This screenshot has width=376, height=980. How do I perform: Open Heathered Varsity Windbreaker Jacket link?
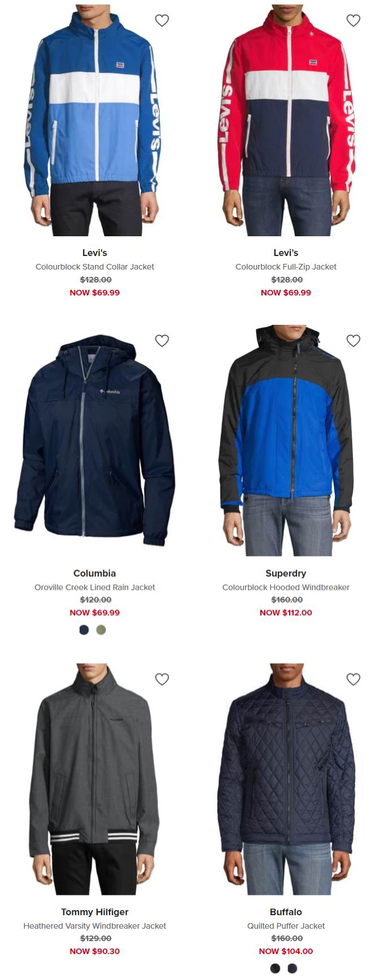(94, 926)
